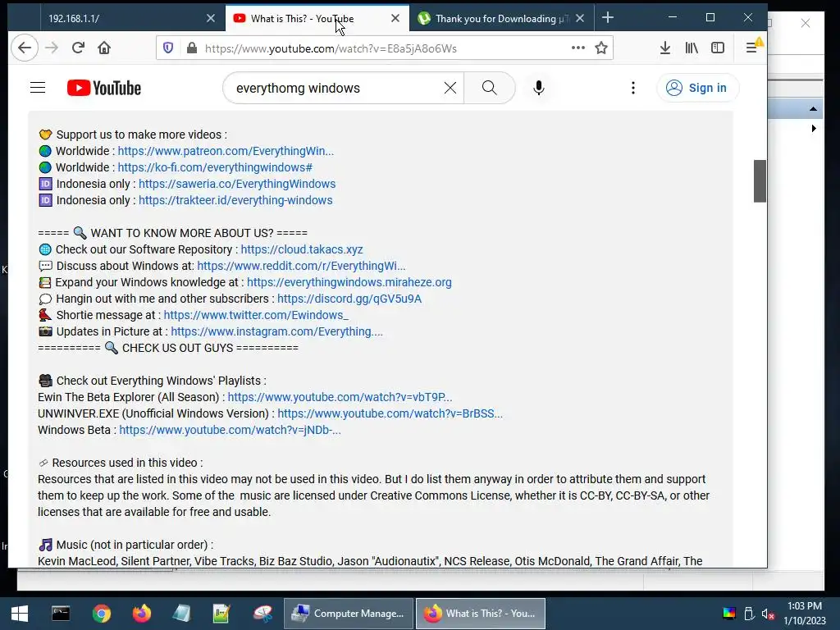Go back to the previous page in Firefox
840x630 pixels.
[x=24, y=48]
